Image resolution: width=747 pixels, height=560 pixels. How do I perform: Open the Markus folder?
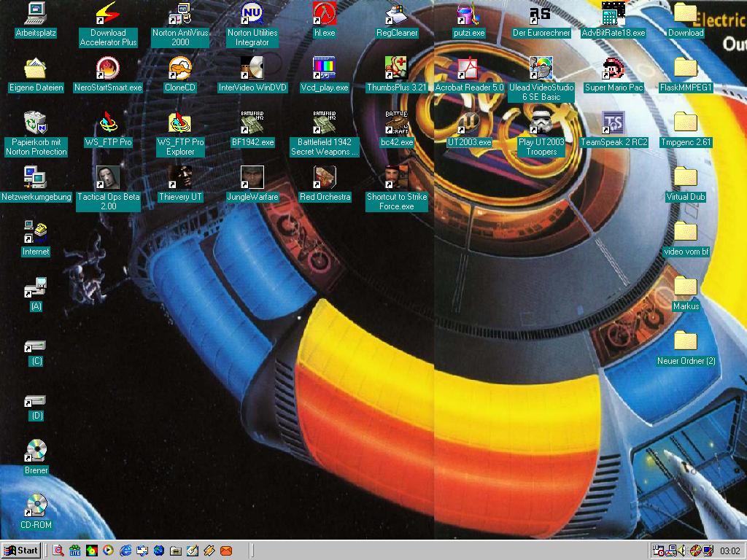coord(686,294)
